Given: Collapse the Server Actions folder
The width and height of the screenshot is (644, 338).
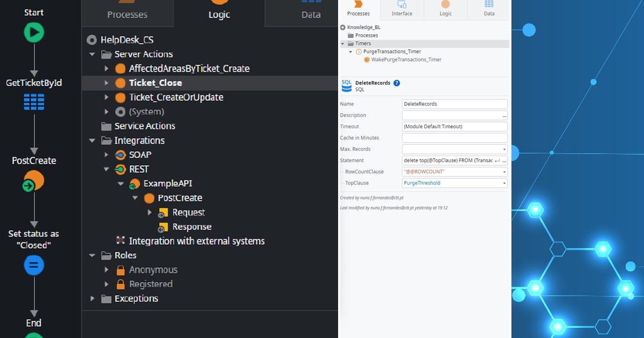Looking at the screenshot, I should (92, 54).
